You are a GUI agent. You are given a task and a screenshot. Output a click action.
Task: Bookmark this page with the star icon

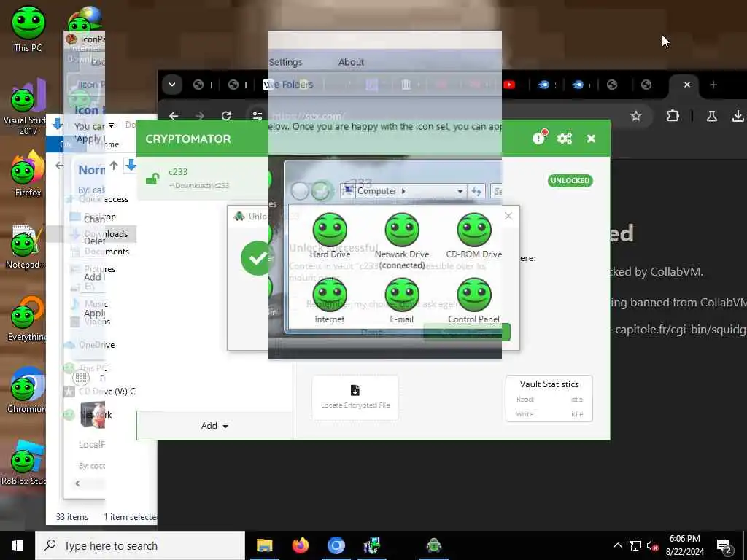pos(635,116)
